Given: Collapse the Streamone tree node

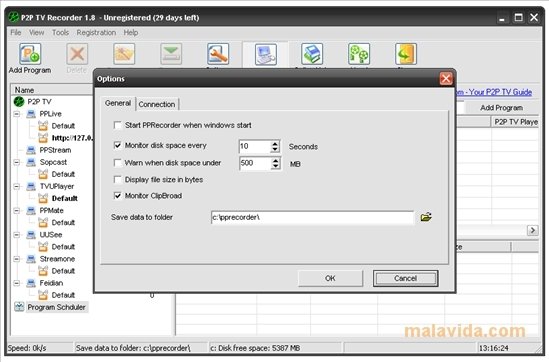Looking at the screenshot, I should 17,259.
